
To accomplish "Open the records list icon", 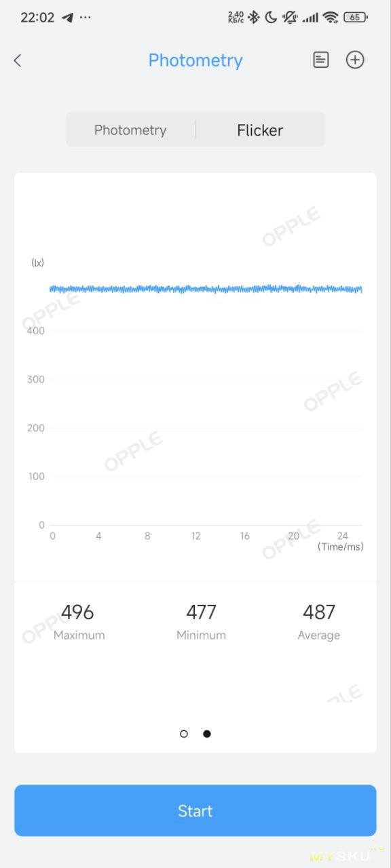I will pos(320,60).
